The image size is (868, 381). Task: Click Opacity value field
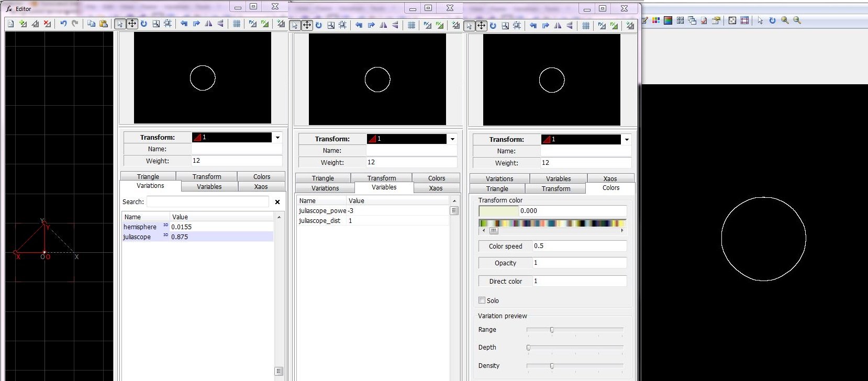coord(579,263)
